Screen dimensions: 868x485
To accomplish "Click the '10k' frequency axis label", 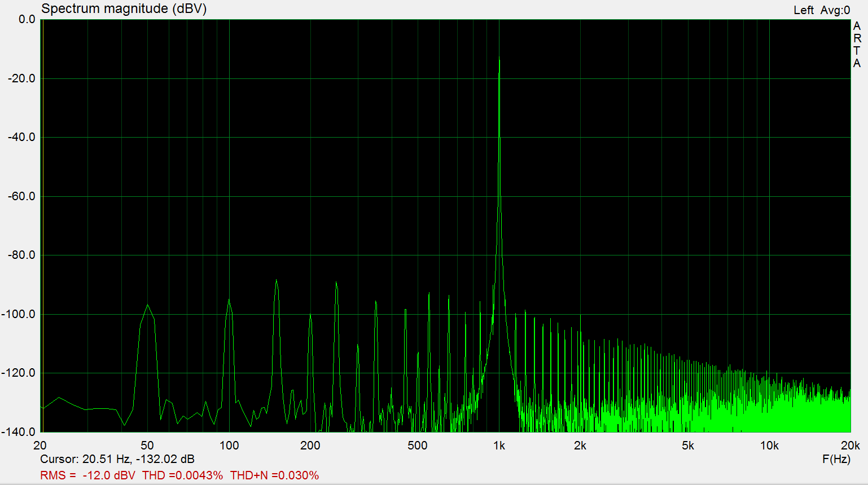I will 769,446.
